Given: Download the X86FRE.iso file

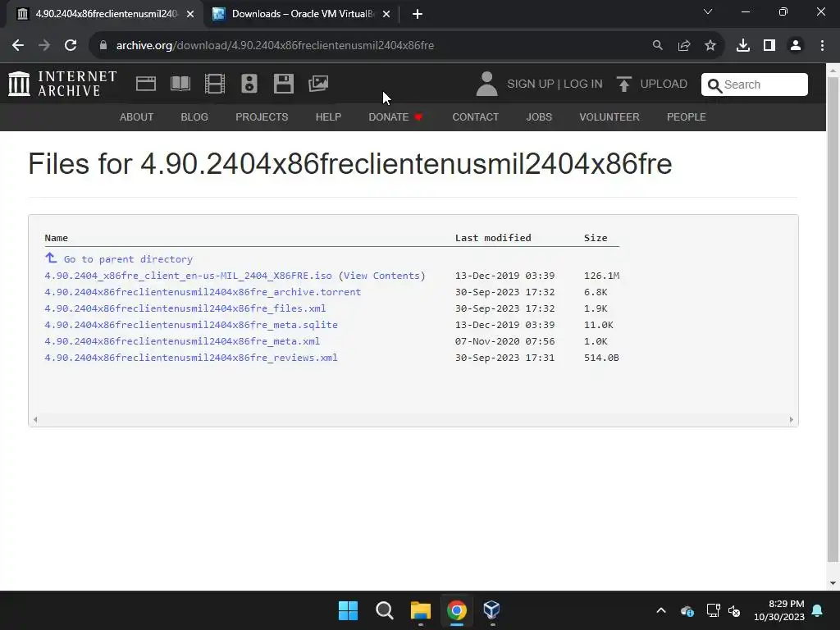Looking at the screenshot, I should point(188,276).
